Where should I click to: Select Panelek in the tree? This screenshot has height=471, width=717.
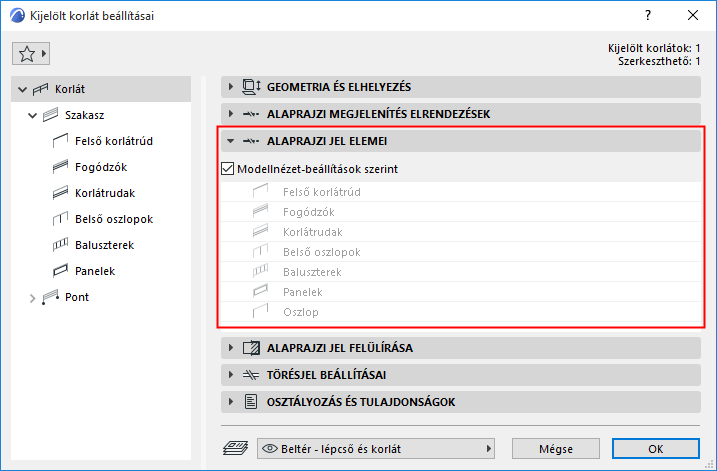(x=95, y=272)
